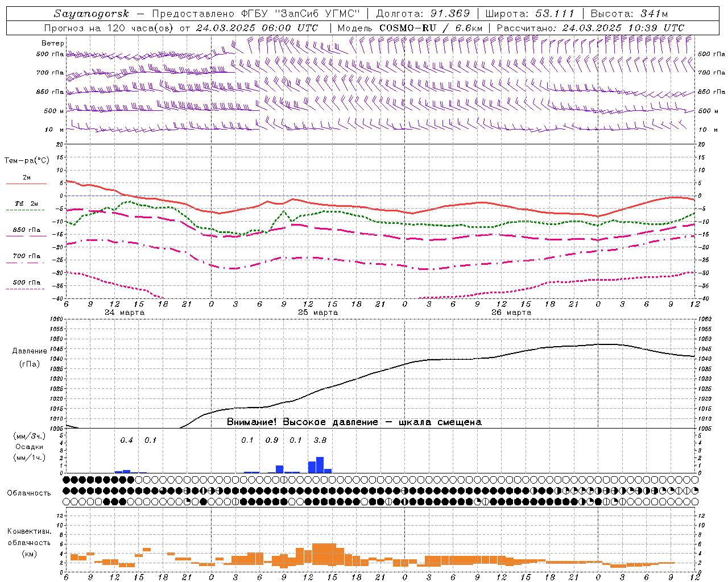This screenshot has height=582, width=728.
Task: Select the "Модель COSMO-RU / 6.6км" text
Action: point(409,28)
